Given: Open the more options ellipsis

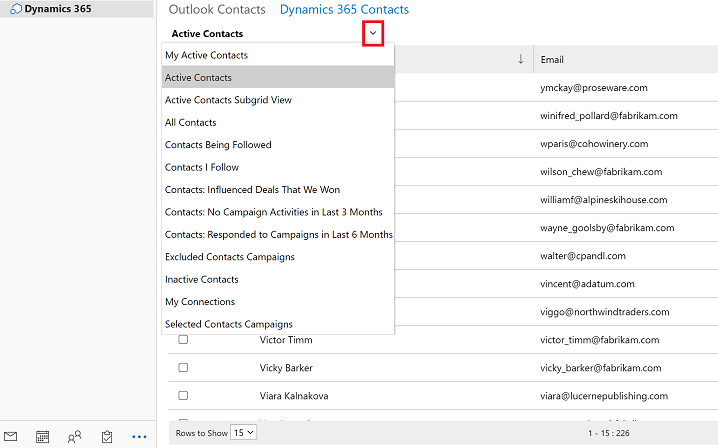Looking at the screenshot, I should pyautogui.click(x=139, y=437).
